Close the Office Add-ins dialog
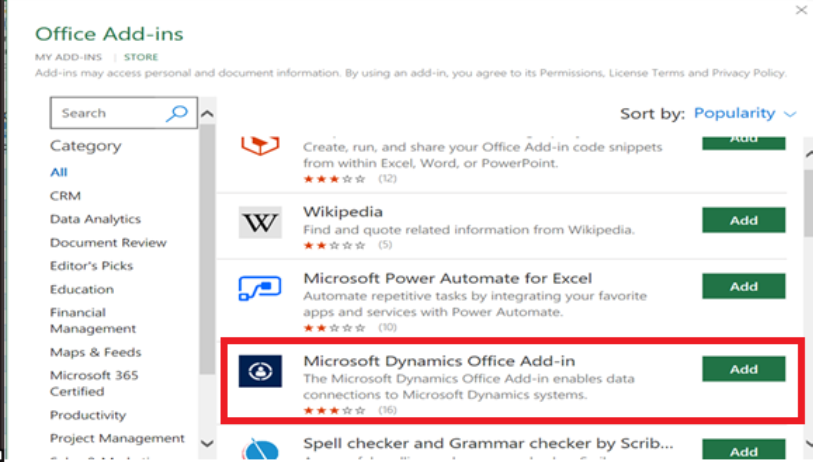The image size is (813, 462). 800,10
